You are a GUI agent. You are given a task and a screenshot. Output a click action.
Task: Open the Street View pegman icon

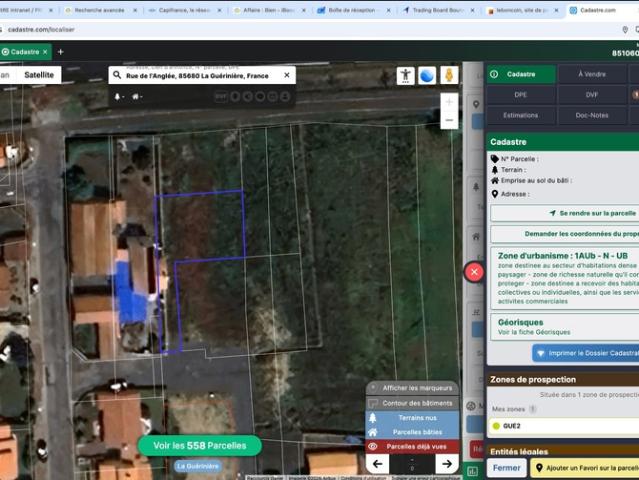pos(449,75)
